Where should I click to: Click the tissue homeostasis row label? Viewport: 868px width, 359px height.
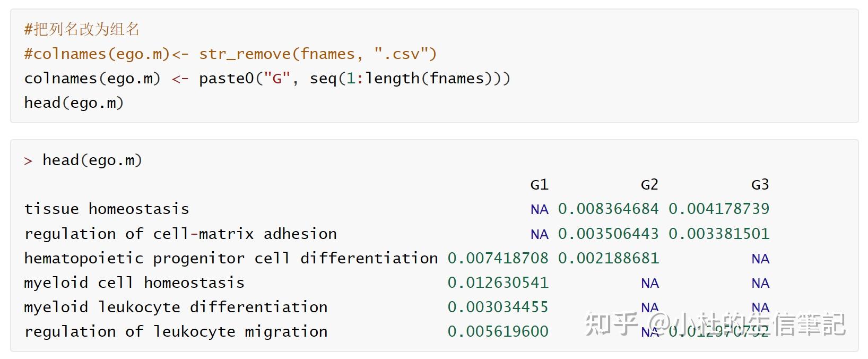(x=107, y=209)
